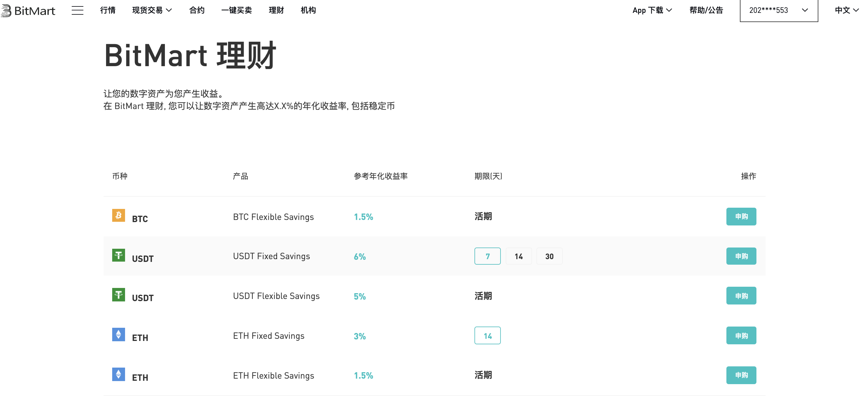Select 14-day term for USDT Fixed Savings
The height and width of the screenshot is (397, 868).
point(519,256)
